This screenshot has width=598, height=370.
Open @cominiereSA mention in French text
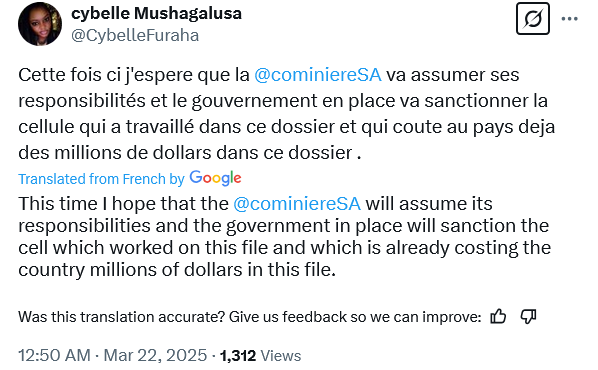[x=318, y=75]
